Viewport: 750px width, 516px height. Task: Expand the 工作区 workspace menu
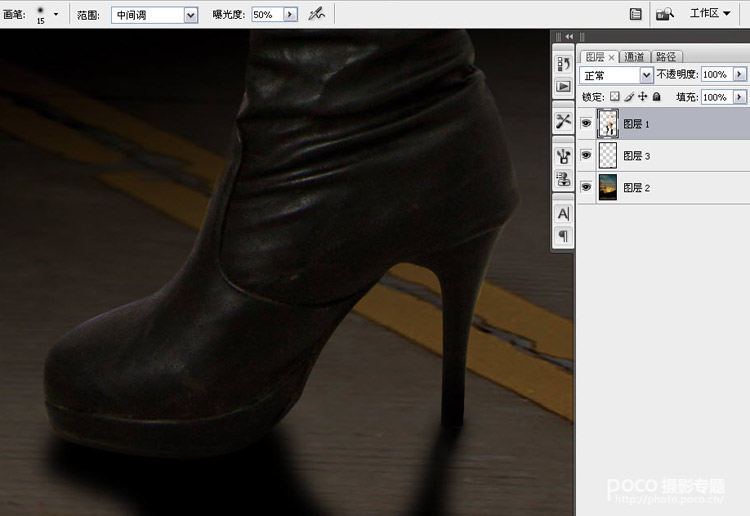click(710, 14)
